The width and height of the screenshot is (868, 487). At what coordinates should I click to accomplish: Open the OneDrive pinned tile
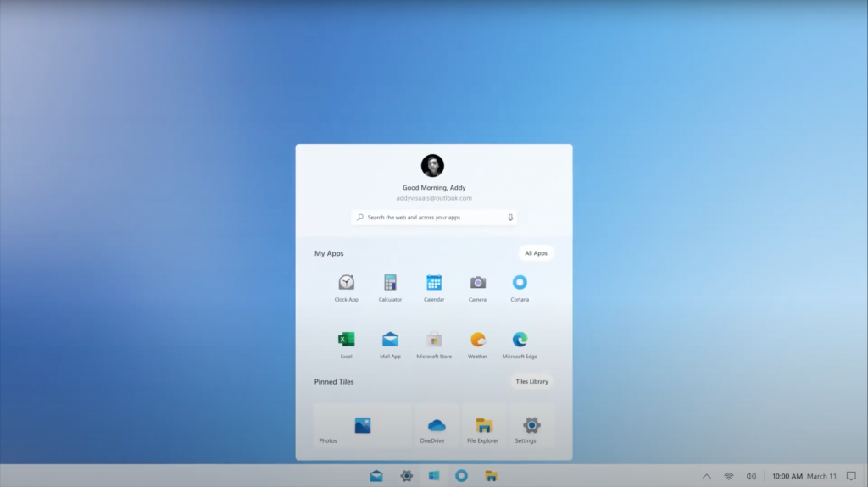437,426
